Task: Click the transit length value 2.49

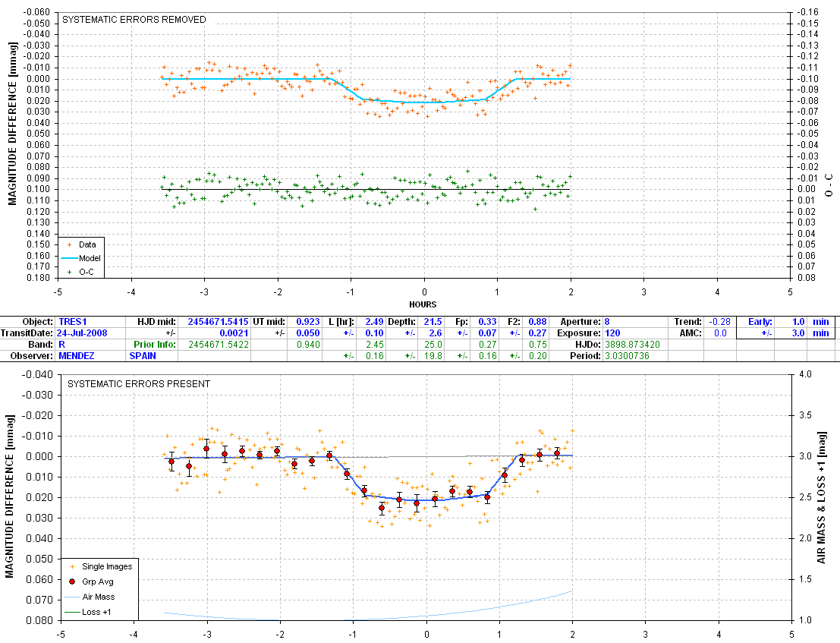Action: pyautogui.click(x=374, y=322)
